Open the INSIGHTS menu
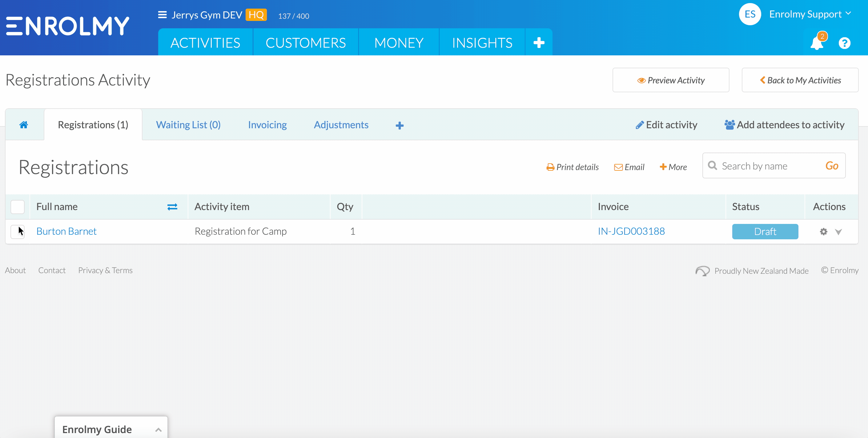868x438 pixels. [482, 42]
